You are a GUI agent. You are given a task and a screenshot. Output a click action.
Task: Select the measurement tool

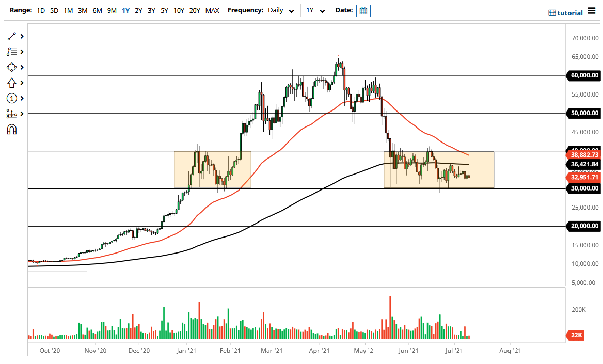point(10,114)
